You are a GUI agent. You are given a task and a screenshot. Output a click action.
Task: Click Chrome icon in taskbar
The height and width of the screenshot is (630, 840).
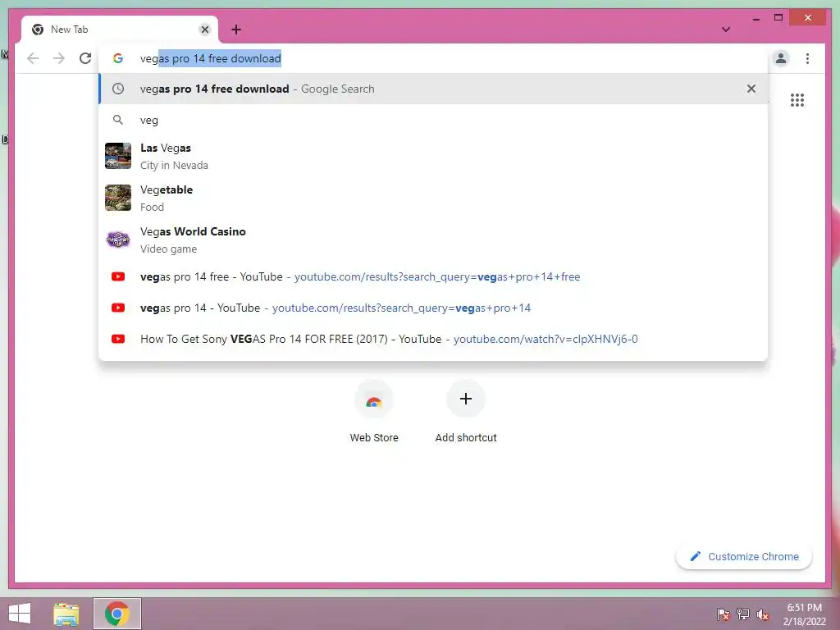click(117, 614)
